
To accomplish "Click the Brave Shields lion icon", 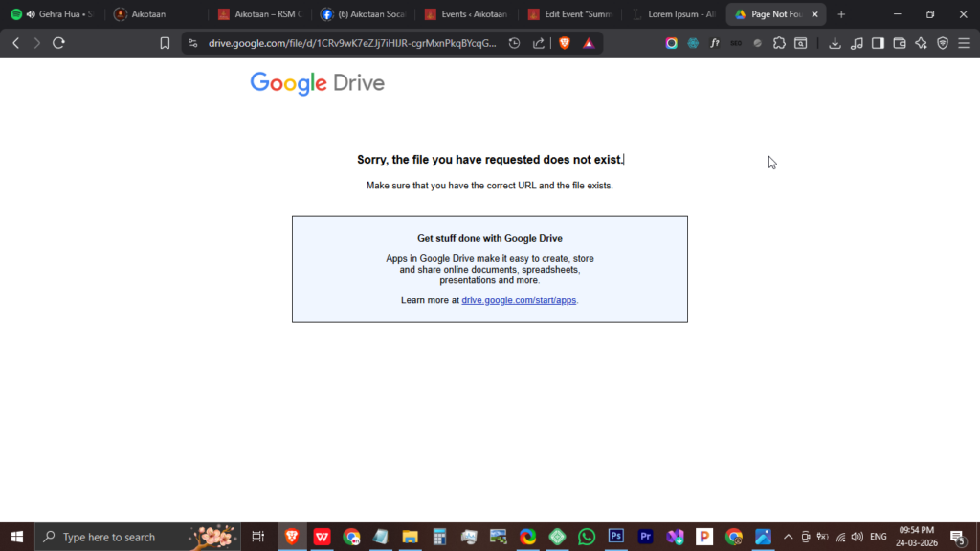I will click(x=565, y=43).
